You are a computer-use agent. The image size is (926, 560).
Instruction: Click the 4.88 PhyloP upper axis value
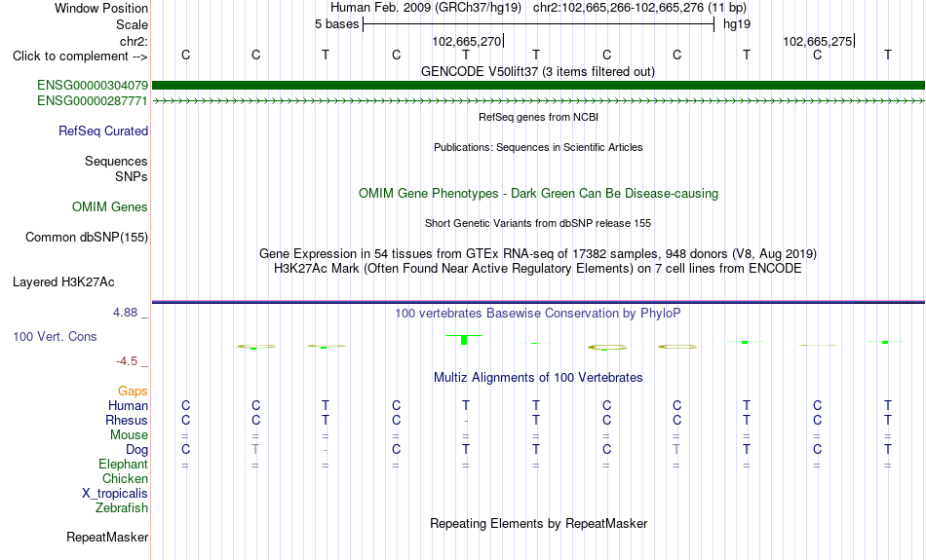tap(125, 313)
